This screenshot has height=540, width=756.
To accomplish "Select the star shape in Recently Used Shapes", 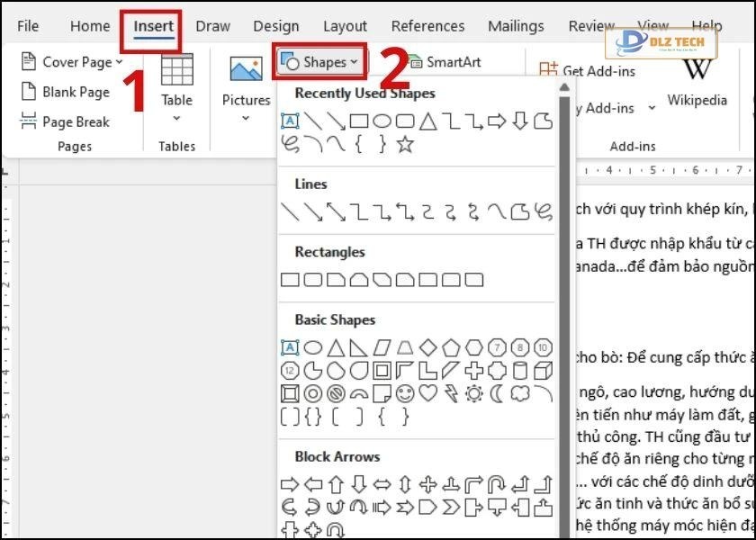I will pos(405,143).
